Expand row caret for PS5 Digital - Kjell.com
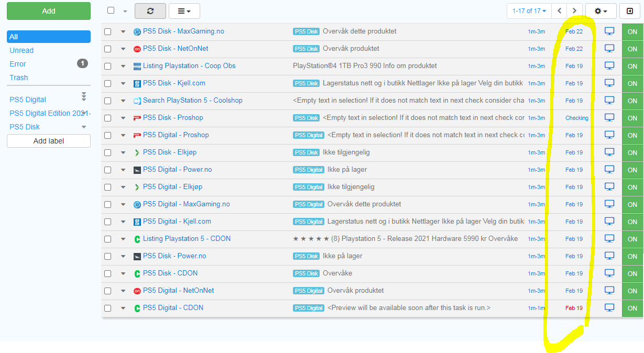Image resolution: width=644 pixels, height=353 pixels. coord(123,222)
